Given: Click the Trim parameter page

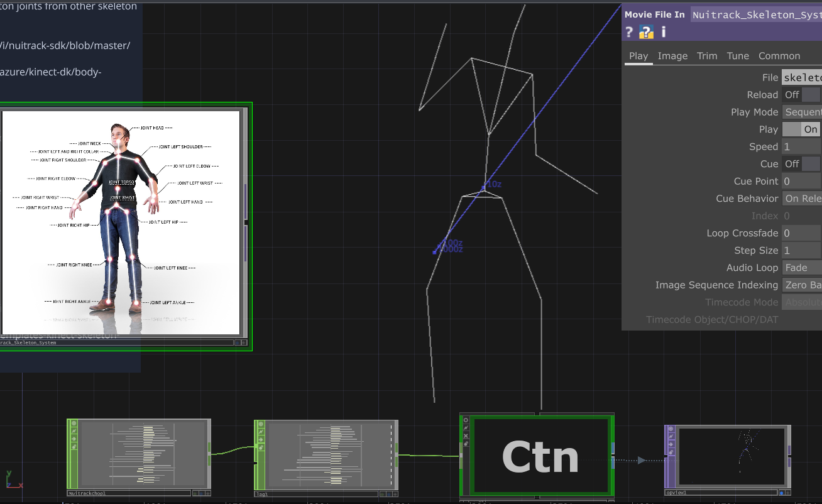Looking at the screenshot, I should click(706, 56).
